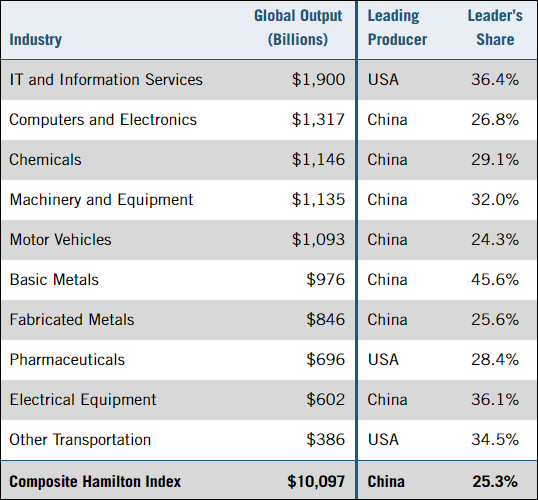This screenshot has width=538, height=500.
Task: Click IT and Information Services row label
Action: coord(106,80)
